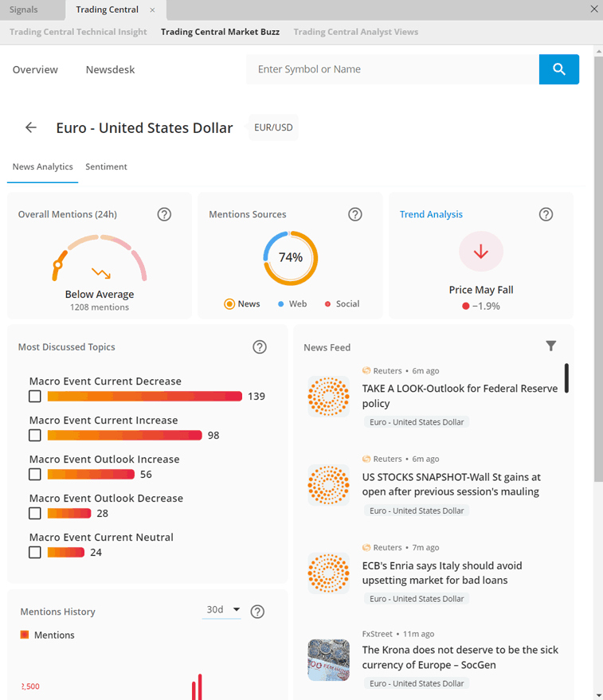Click the 1208 mentions text
Image resolution: width=603 pixels, height=700 pixels.
(x=99, y=307)
